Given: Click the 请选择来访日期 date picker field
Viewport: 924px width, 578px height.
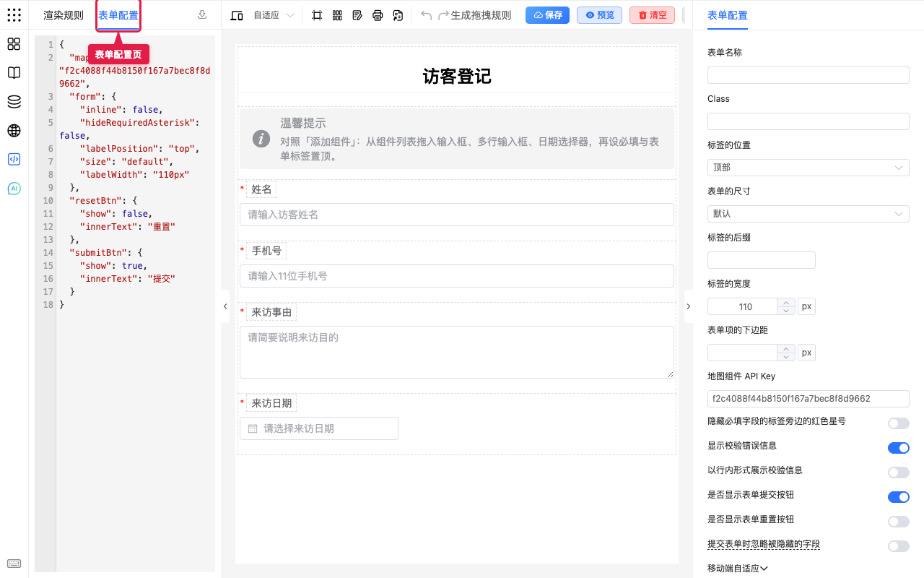Looking at the screenshot, I should pyautogui.click(x=319, y=428).
